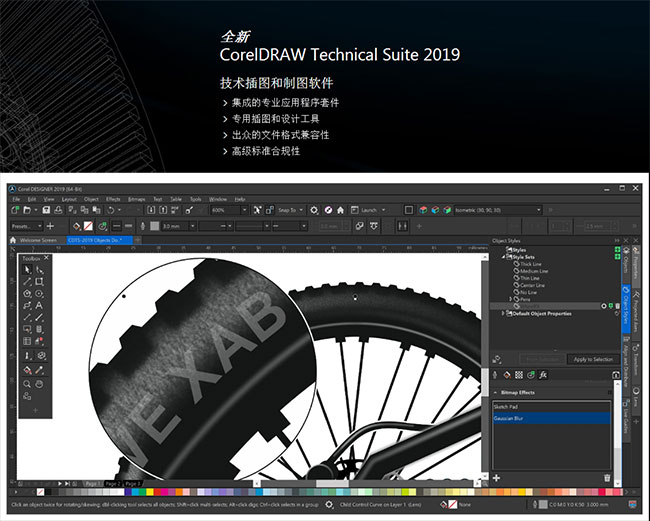This screenshot has width=650, height=521.
Task: Select Gaussian Blur in Bitmap Effects
Action: tap(551, 418)
